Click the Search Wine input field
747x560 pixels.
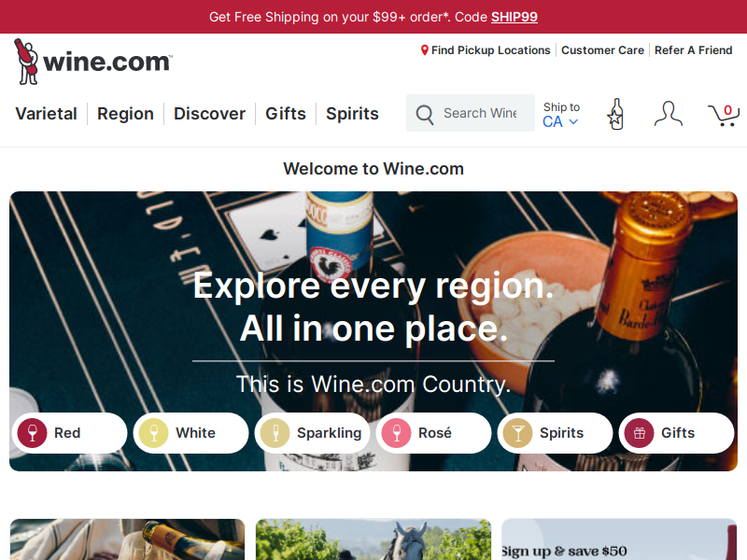481,113
